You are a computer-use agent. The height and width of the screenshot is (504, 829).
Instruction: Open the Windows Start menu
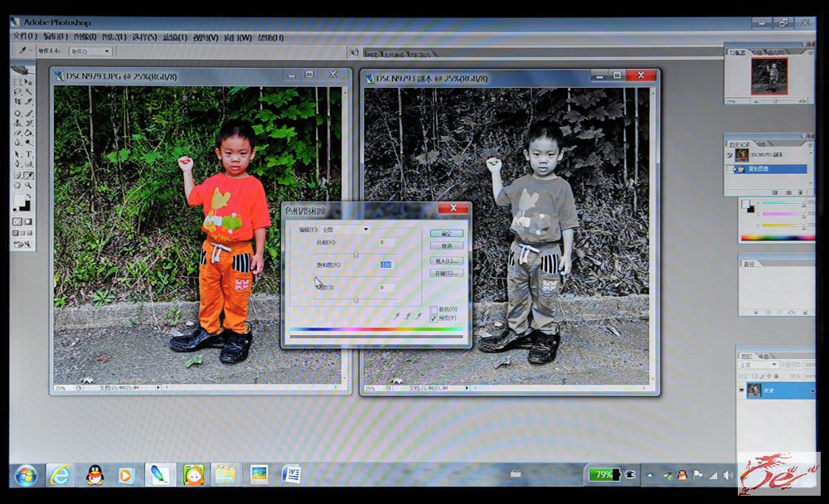click(26, 475)
